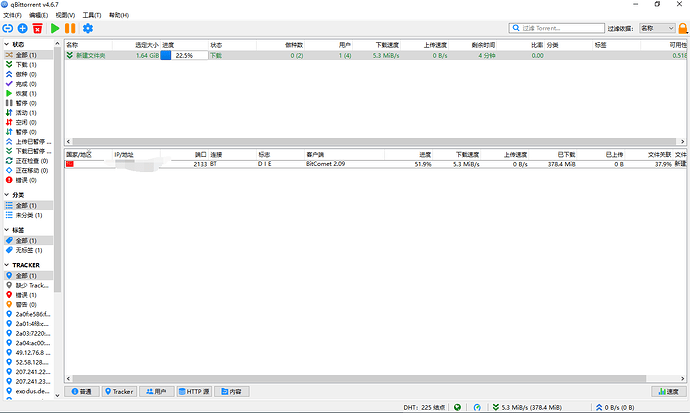Open the 视图(V) menu
This screenshot has width=690, height=413.
[x=64, y=16]
